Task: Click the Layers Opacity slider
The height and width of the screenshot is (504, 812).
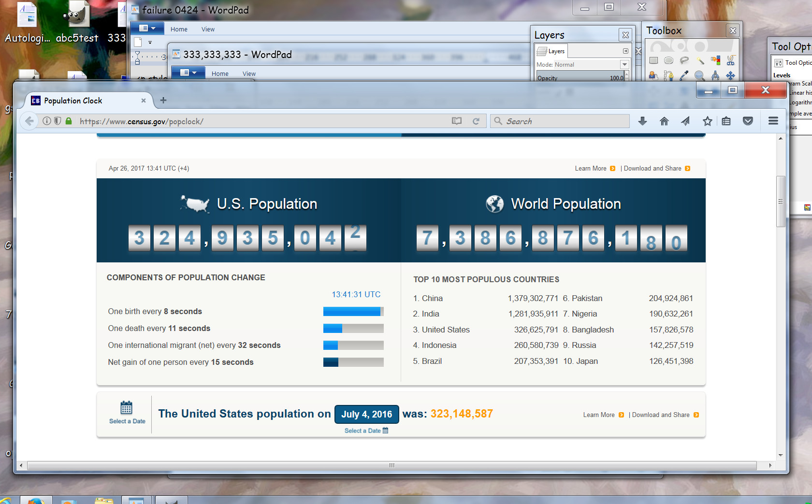Action: tap(580, 77)
